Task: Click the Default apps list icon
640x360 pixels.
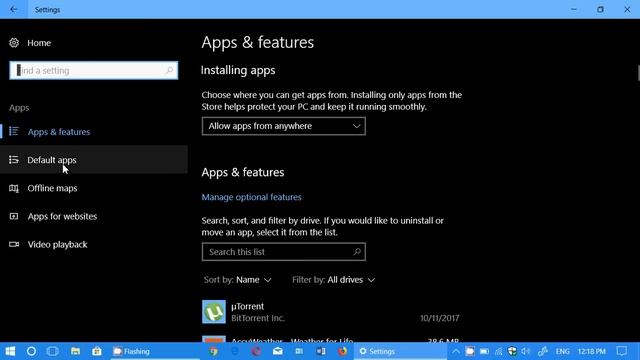Action: pyautogui.click(x=13, y=160)
